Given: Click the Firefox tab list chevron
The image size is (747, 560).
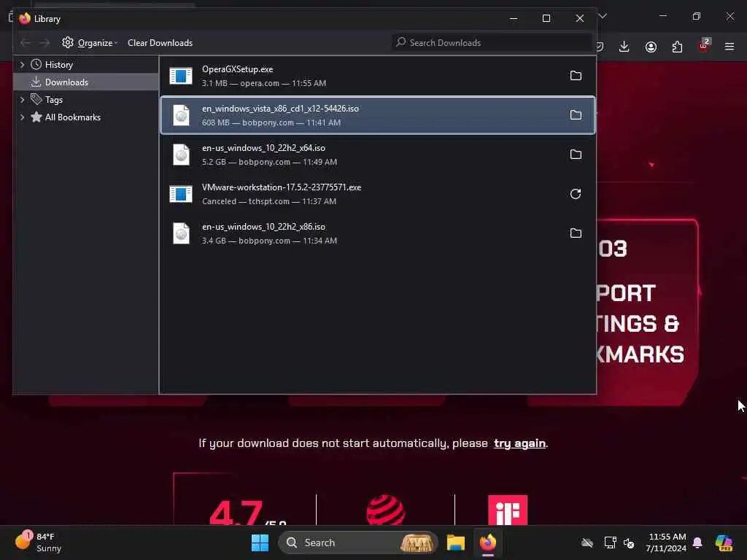Looking at the screenshot, I should [603, 16].
